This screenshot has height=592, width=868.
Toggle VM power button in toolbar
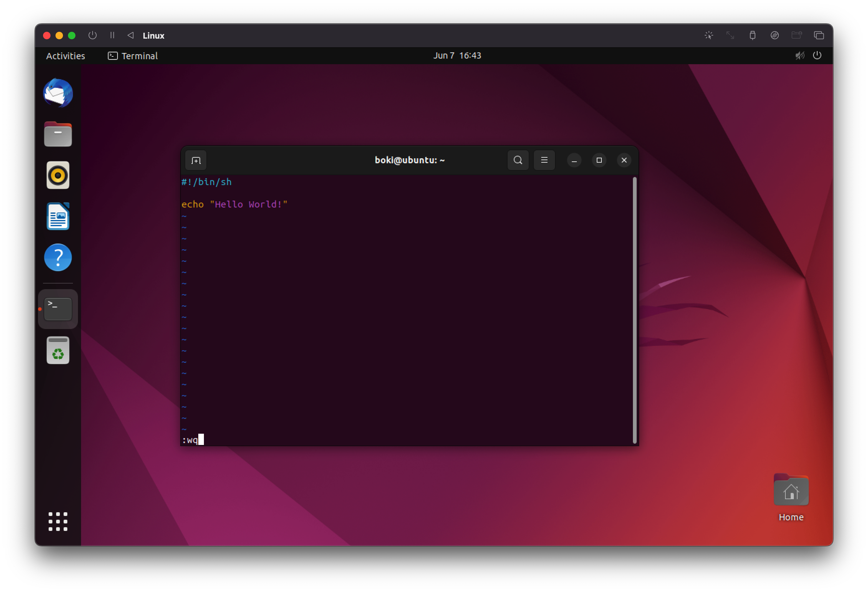[92, 35]
